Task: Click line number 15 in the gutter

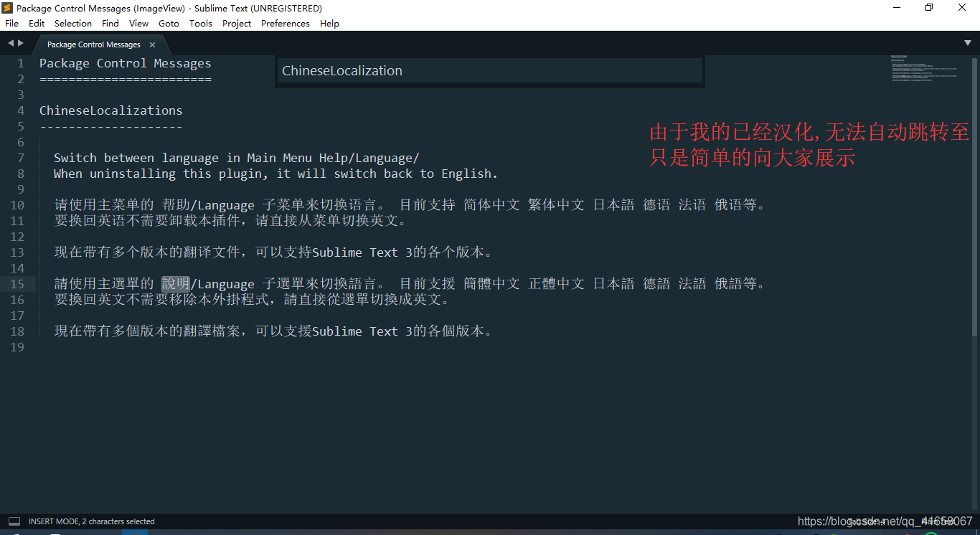Action: [17, 284]
